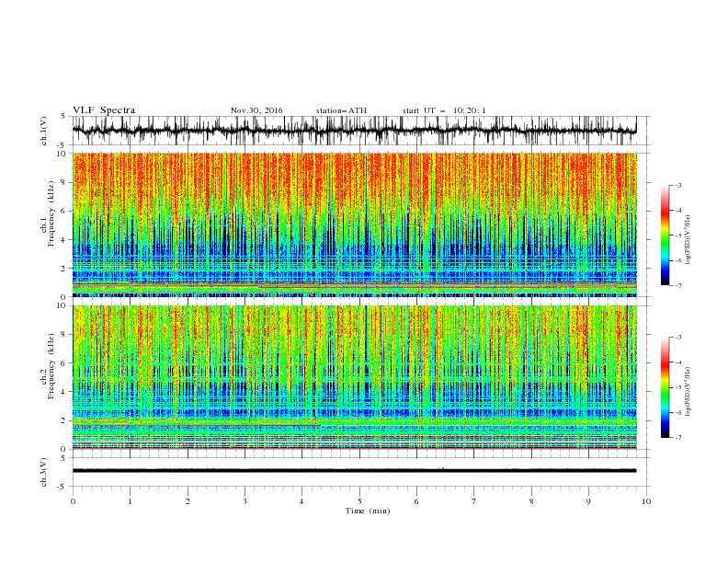The width and height of the screenshot is (728, 563).
Task: Click the -4 label on ch.2 colorbar
Action: point(678,362)
